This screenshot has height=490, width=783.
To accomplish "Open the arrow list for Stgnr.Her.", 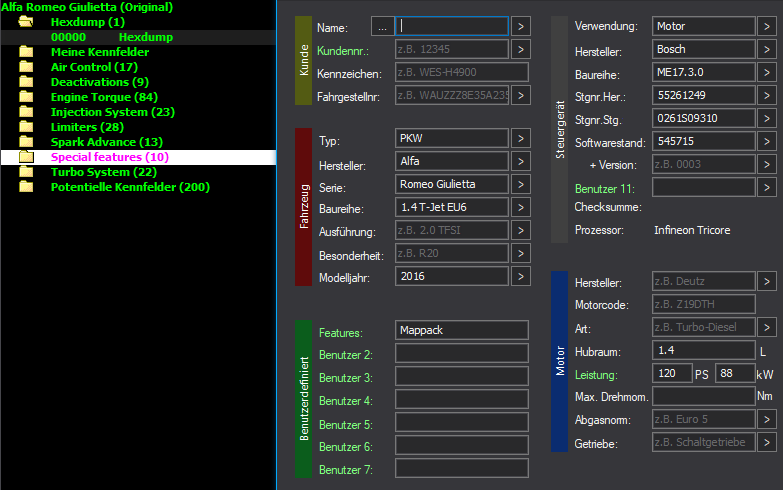I will pos(767,95).
